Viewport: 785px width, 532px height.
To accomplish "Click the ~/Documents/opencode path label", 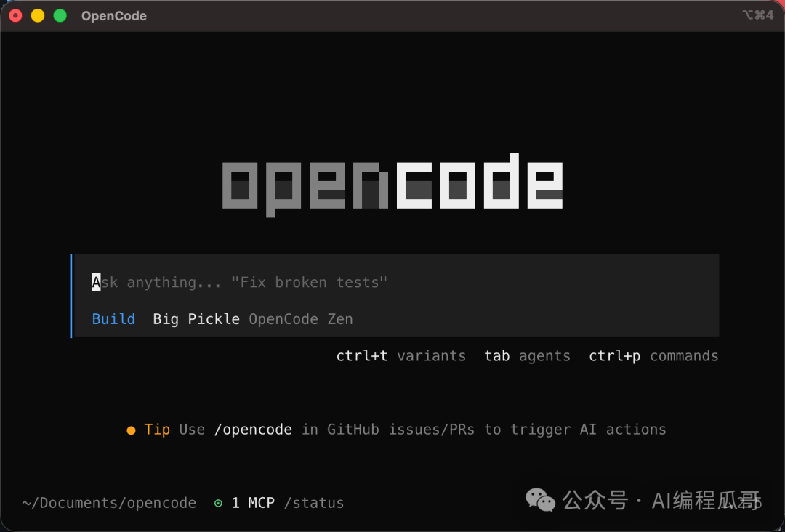I will [109, 503].
